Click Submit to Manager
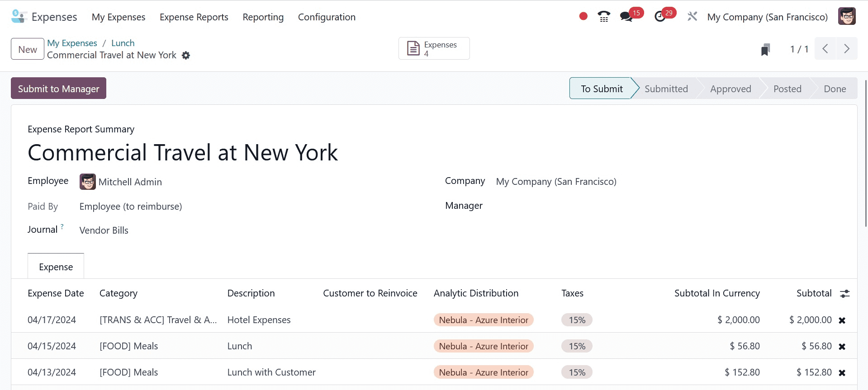868x390 pixels. [58, 88]
